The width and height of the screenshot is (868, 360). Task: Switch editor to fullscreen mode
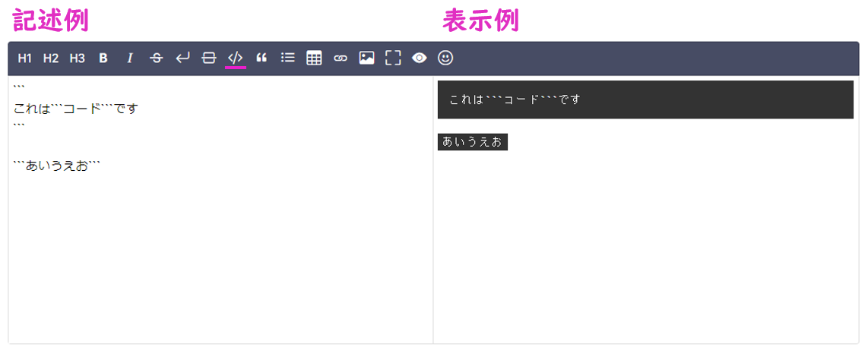[x=393, y=58]
